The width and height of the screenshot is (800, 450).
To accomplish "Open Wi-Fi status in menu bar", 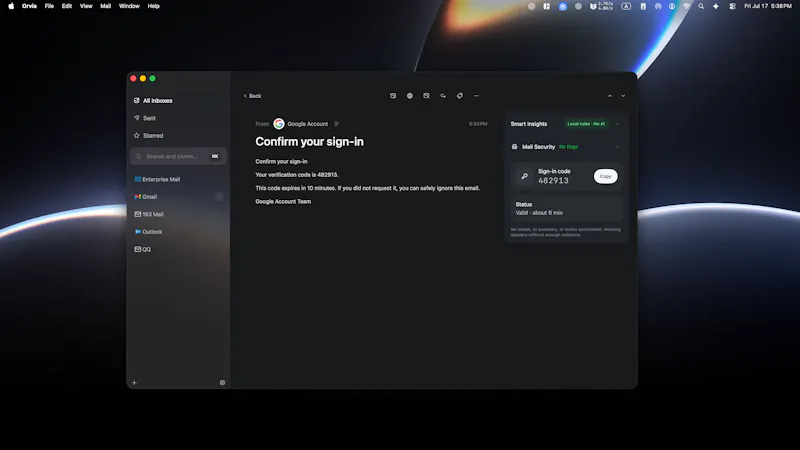I will click(687, 6).
